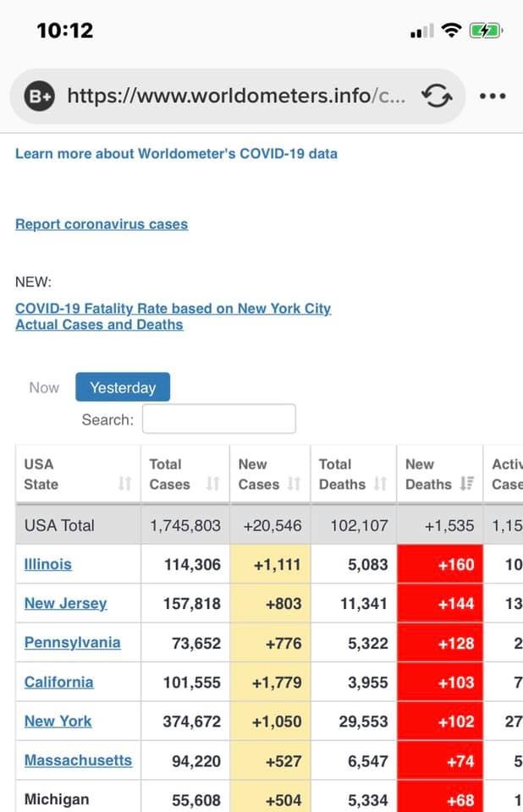Open the Illinois state link

(x=48, y=564)
